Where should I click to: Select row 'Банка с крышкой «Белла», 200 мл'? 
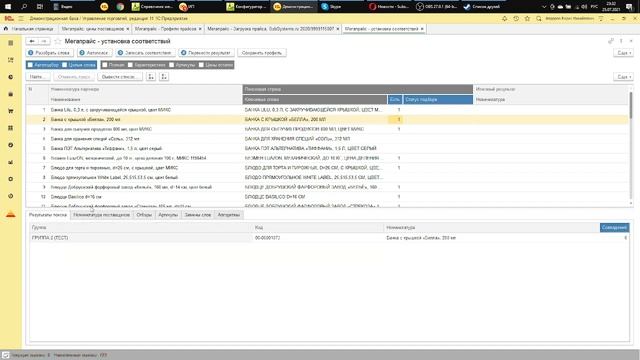click(327, 120)
